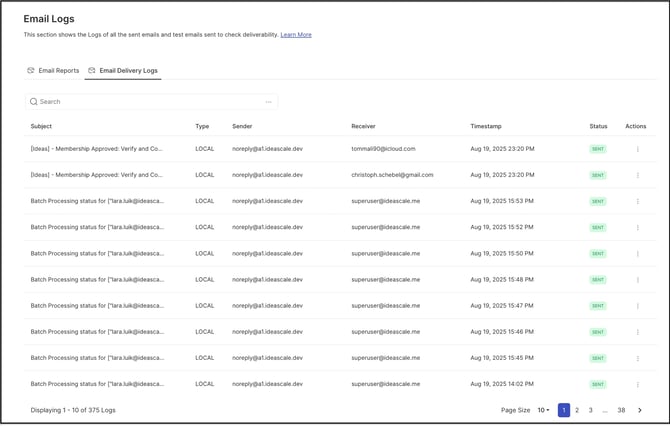The image size is (670, 426).
Task: Select current page 1 button
Action: pos(564,410)
